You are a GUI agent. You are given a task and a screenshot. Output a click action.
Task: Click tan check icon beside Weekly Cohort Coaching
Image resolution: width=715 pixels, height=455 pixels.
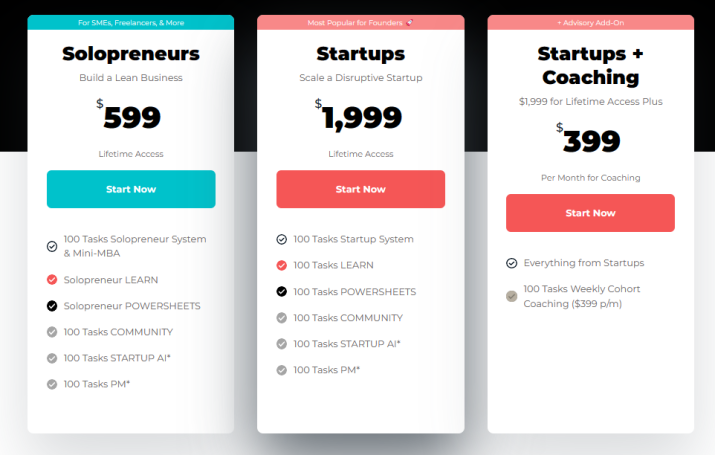[512, 296]
